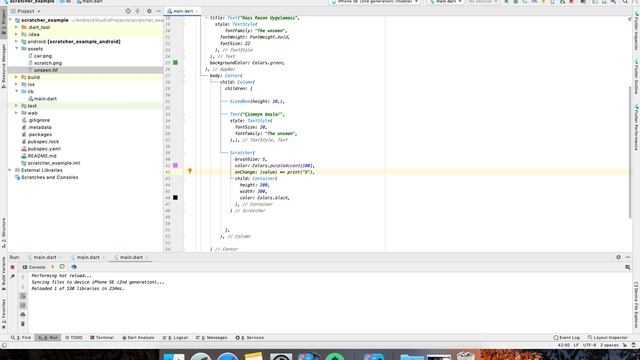Image resolution: width=640 pixels, height=360 pixels.
Task: Click green color swatch in gutter
Action: pos(176,62)
